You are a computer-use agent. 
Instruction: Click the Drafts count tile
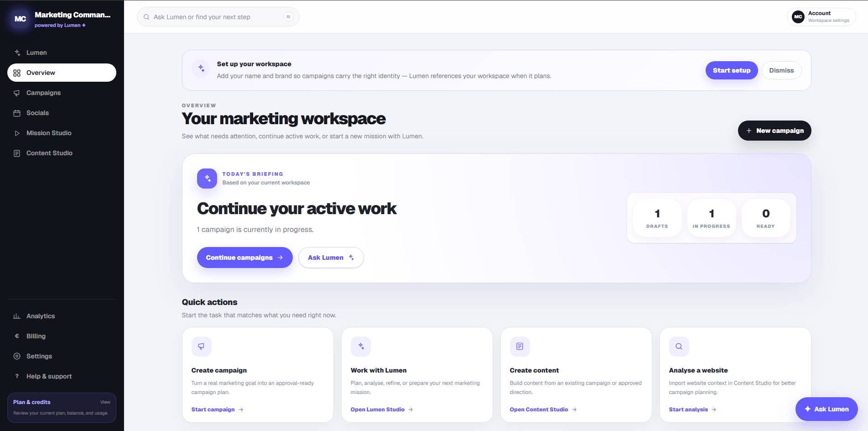657,218
